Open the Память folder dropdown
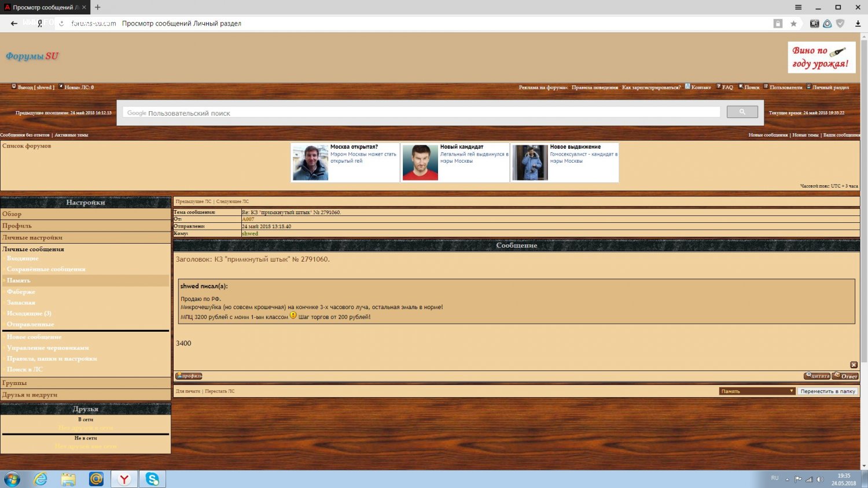This screenshot has height=488, width=868. (x=757, y=391)
